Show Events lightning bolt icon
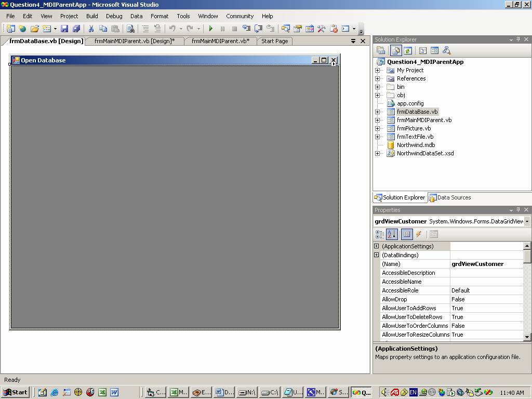The height and width of the screenshot is (399, 532). [x=419, y=234]
